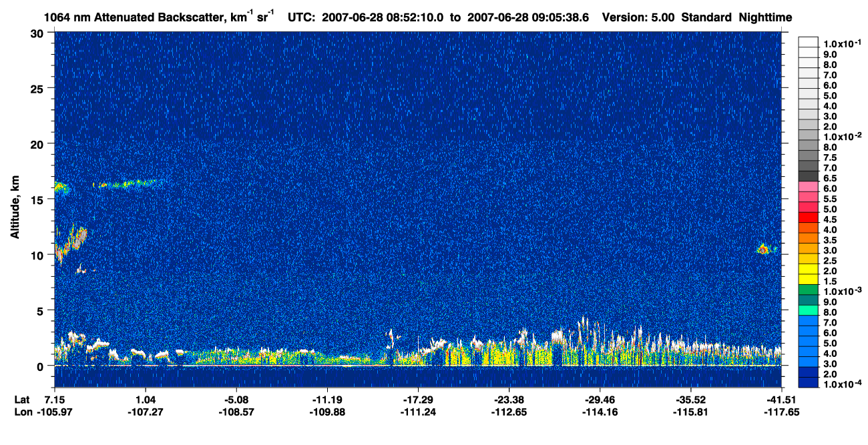Click the 'Lat' row label
The width and height of the screenshot is (868, 445).
tap(21, 400)
